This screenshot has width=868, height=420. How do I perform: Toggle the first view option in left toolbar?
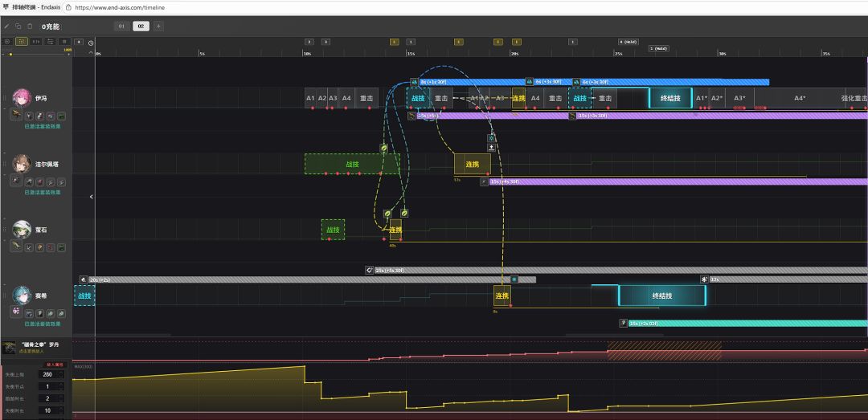point(7,41)
